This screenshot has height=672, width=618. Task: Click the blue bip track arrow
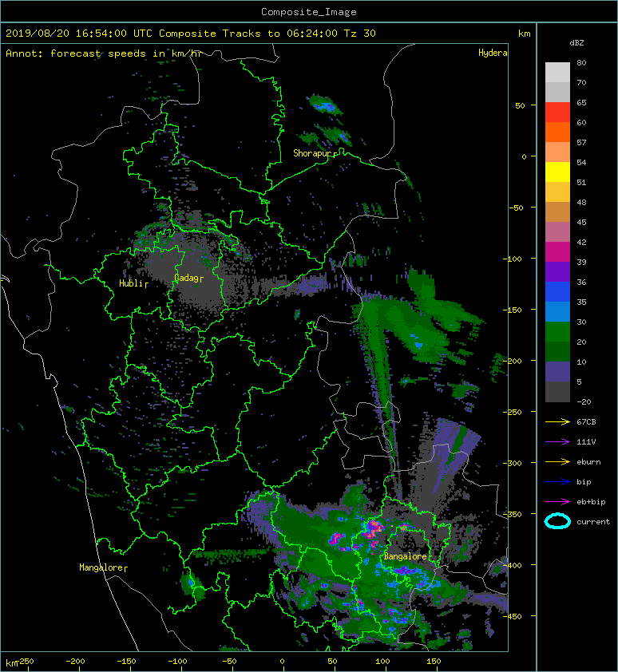[x=557, y=482]
